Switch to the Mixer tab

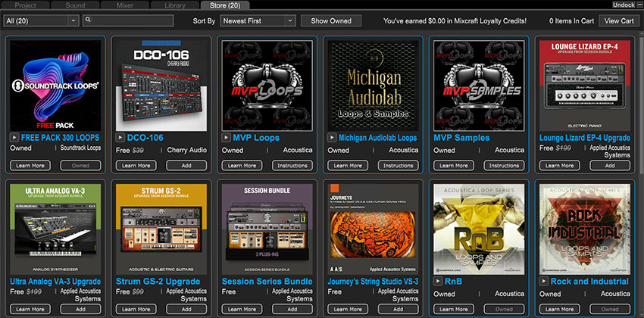[125, 5]
